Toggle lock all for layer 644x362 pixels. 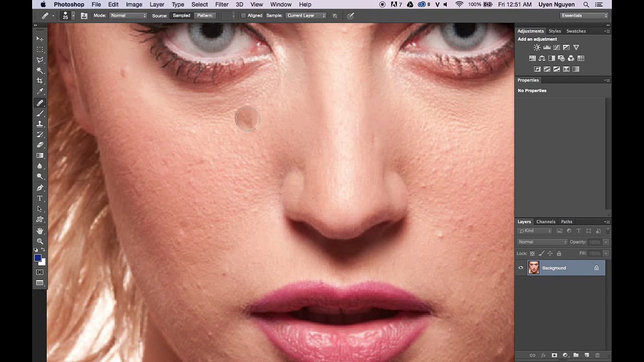[559, 253]
